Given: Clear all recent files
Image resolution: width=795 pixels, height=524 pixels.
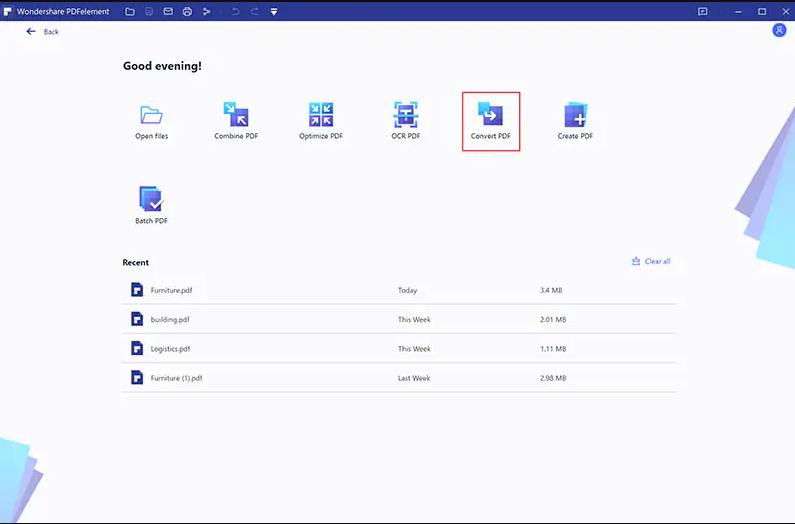Looking at the screenshot, I should pyautogui.click(x=651, y=261).
